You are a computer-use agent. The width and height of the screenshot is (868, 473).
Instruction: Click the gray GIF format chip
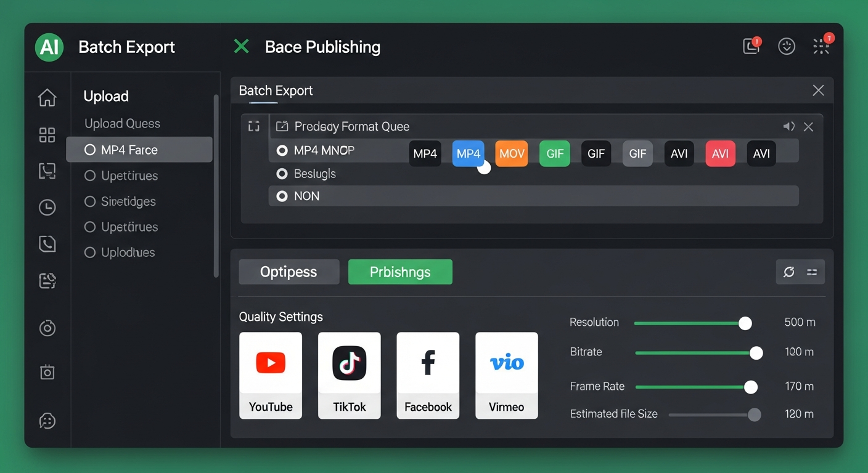pos(637,153)
